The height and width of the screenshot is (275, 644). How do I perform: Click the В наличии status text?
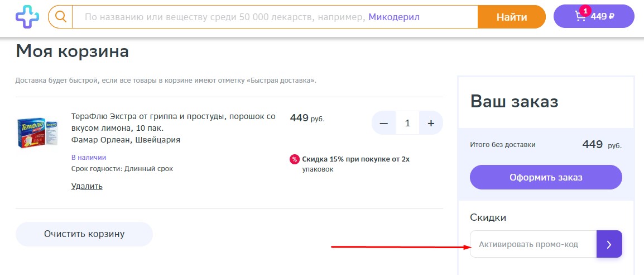click(89, 157)
